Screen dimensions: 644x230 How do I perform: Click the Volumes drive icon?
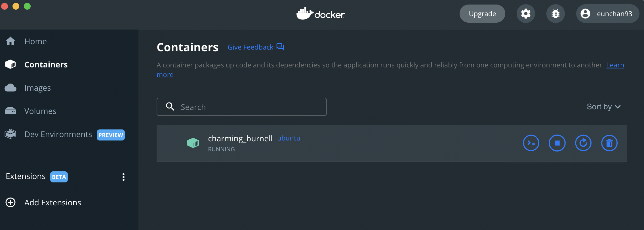coord(10,111)
